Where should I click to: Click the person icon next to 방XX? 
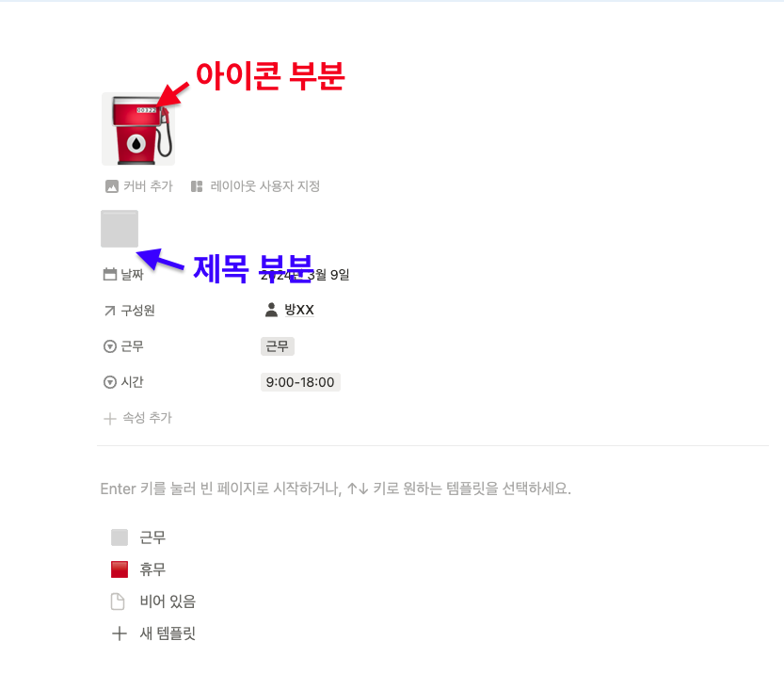pyautogui.click(x=271, y=310)
